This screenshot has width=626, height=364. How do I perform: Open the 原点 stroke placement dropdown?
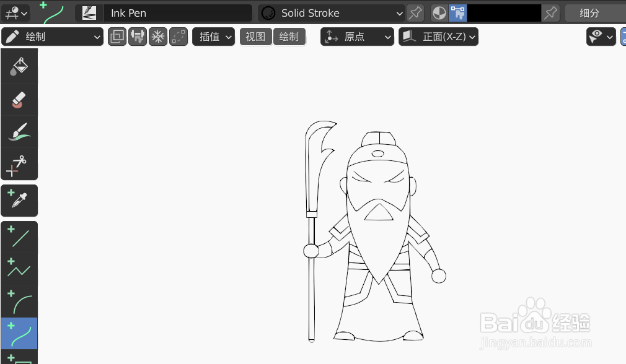tap(357, 37)
